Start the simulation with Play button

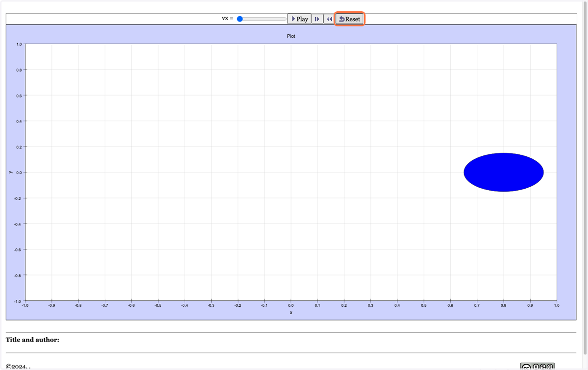tap(299, 19)
